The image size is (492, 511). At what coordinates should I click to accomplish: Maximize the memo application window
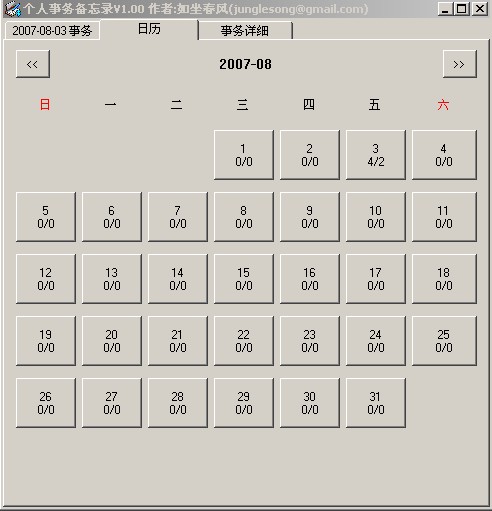tap(462, 9)
